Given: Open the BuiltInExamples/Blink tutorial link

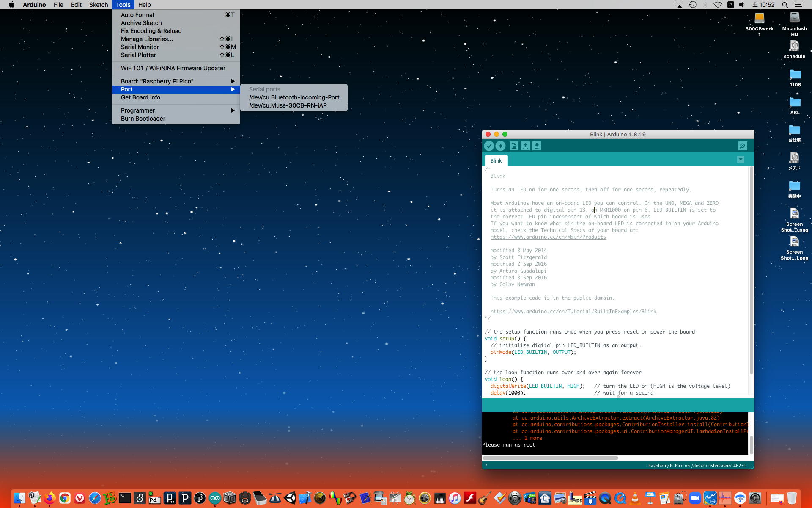Looking at the screenshot, I should point(573,312).
